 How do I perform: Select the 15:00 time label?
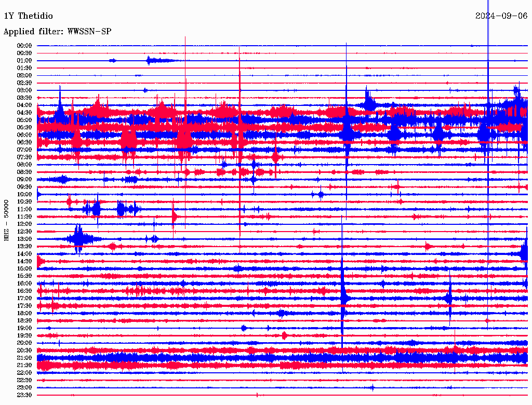tap(24, 269)
